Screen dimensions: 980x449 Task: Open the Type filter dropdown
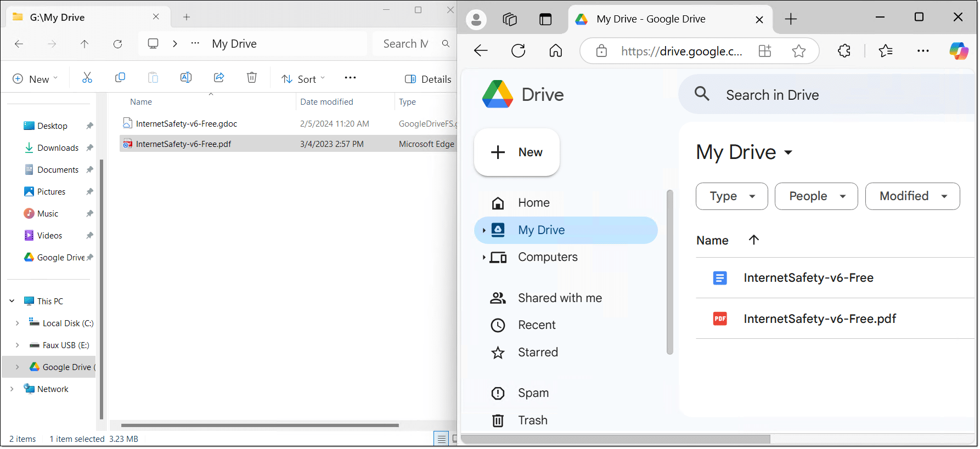(x=731, y=196)
